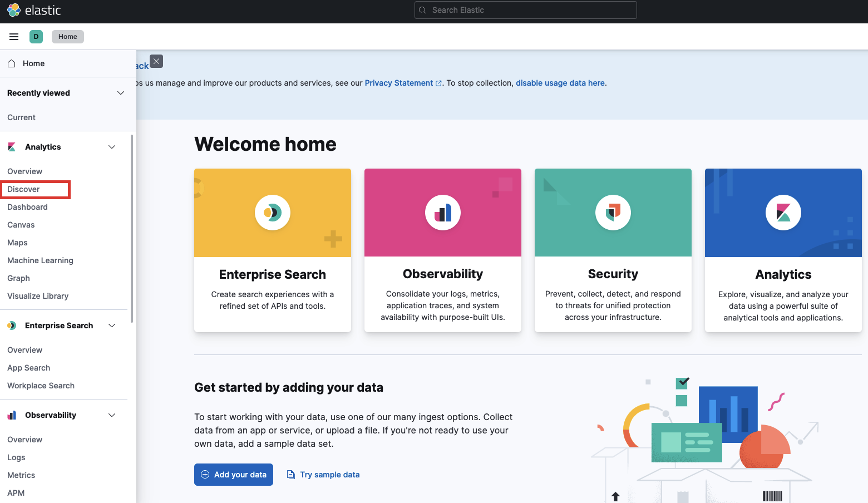Open Observability Overview
This screenshot has height=503, width=868.
(x=24, y=440)
